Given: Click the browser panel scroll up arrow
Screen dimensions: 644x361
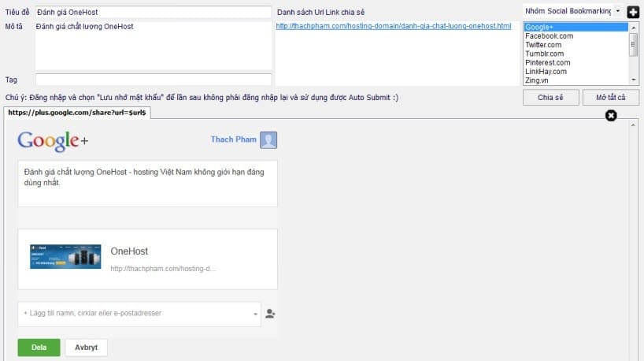Looking at the screenshot, I should (633, 125).
